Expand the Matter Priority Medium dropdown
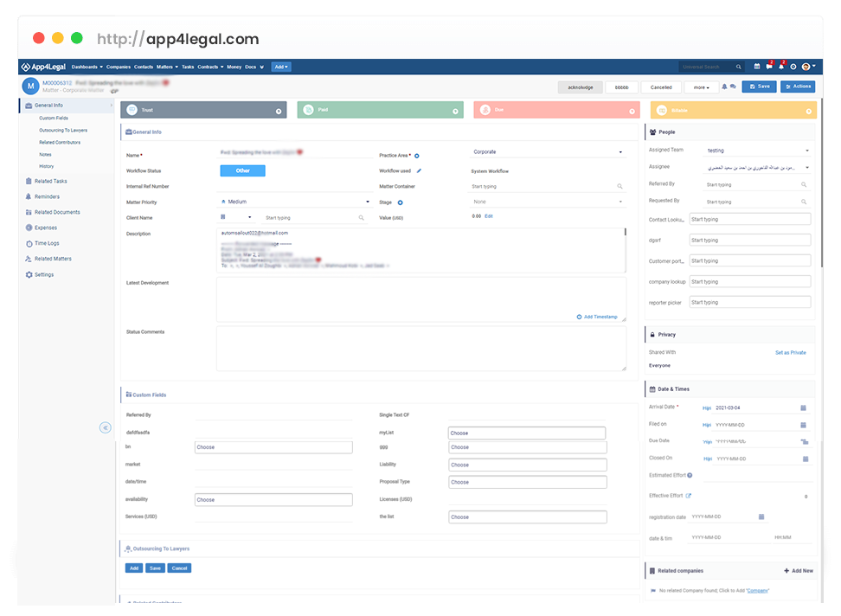841x616 pixels. [x=294, y=202]
